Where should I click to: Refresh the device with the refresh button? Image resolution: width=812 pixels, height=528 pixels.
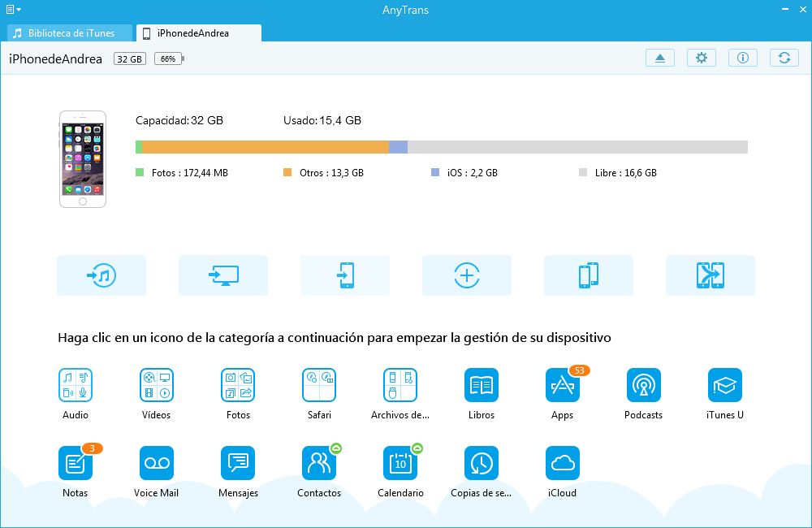point(784,58)
